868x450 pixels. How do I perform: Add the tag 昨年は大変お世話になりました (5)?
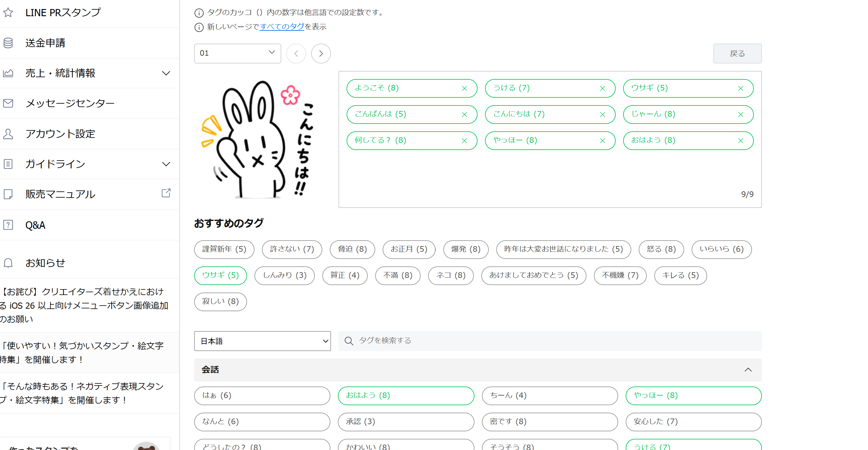coord(563,250)
